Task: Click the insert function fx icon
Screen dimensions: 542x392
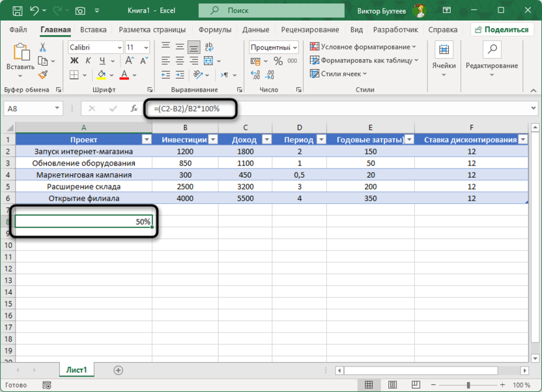Action: (x=134, y=109)
